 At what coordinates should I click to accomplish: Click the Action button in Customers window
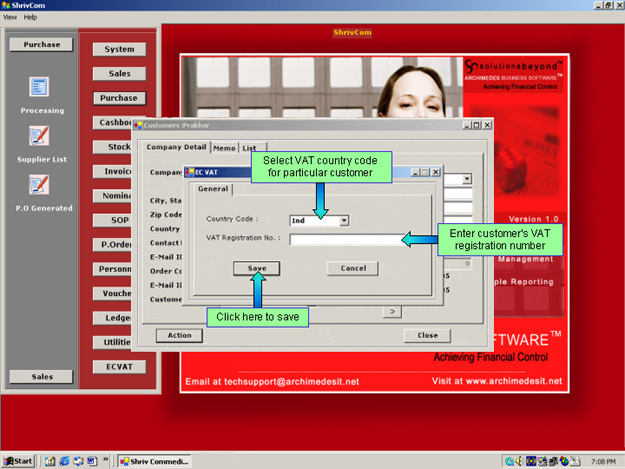pos(180,335)
